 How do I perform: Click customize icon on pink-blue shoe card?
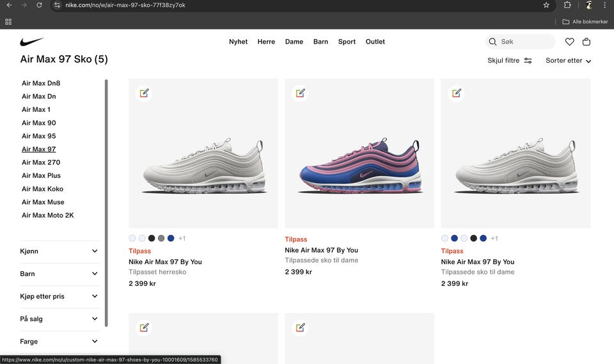click(x=301, y=93)
